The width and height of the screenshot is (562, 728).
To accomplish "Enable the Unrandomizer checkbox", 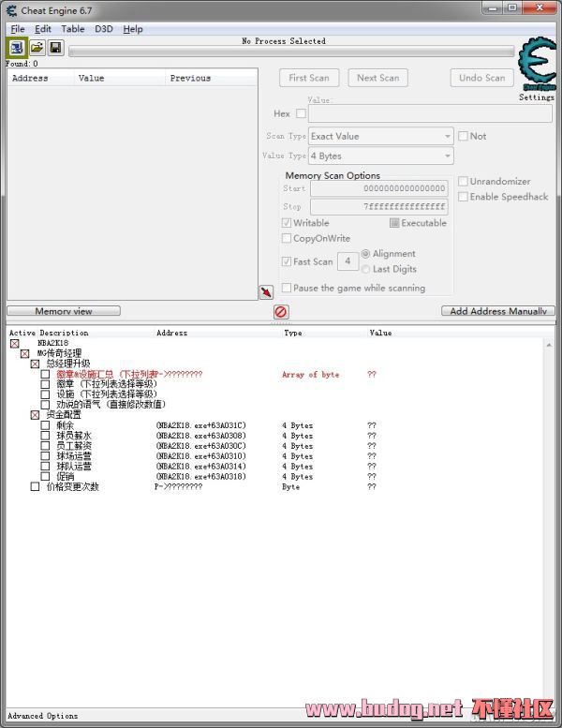I will 463,182.
